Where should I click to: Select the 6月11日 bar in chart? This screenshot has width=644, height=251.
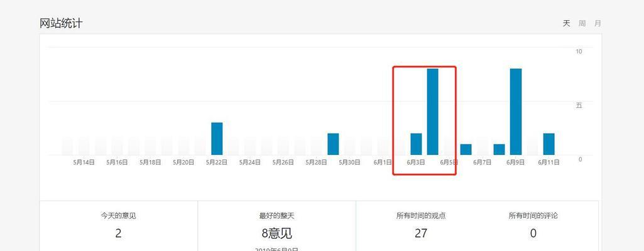click(x=548, y=144)
